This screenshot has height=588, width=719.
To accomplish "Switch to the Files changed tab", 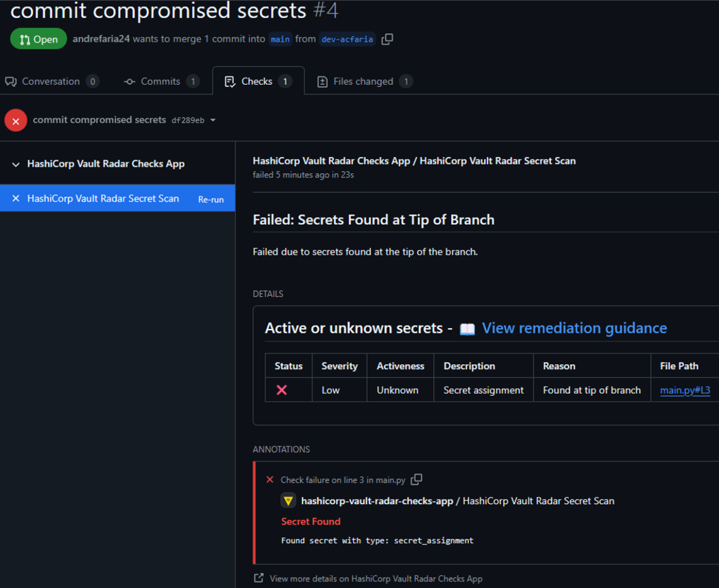I will [x=363, y=82].
